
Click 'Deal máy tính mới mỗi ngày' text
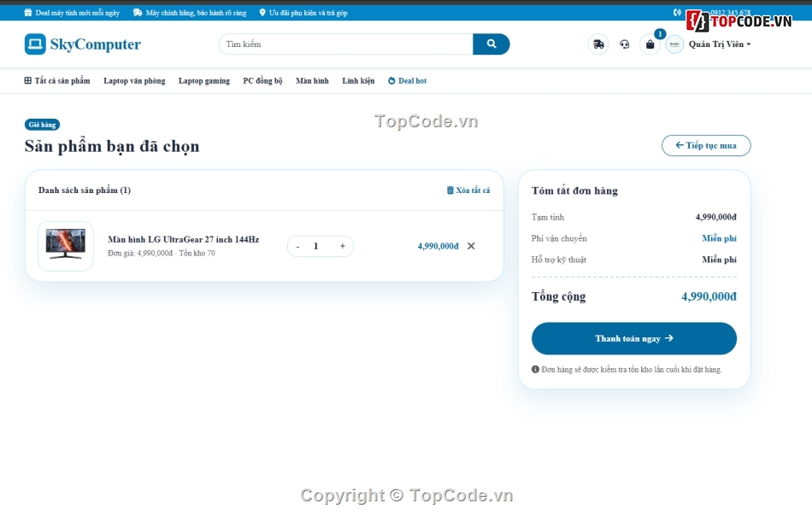78,13
